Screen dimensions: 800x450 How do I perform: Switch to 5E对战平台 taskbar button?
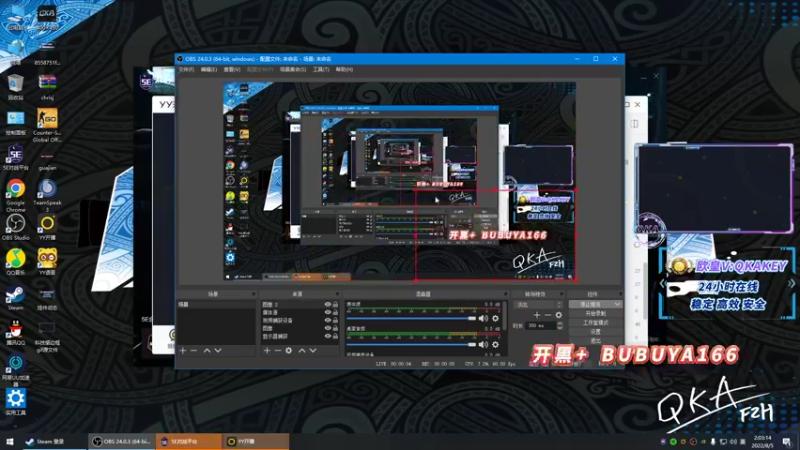[188, 441]
